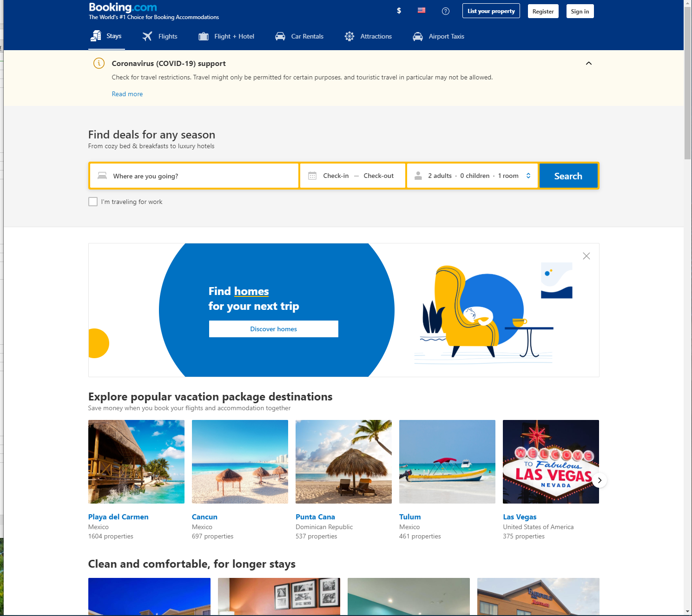This screenshot has height=616, width=692.
Task: Click '1604 properties' text
Action: pos(111,536)
